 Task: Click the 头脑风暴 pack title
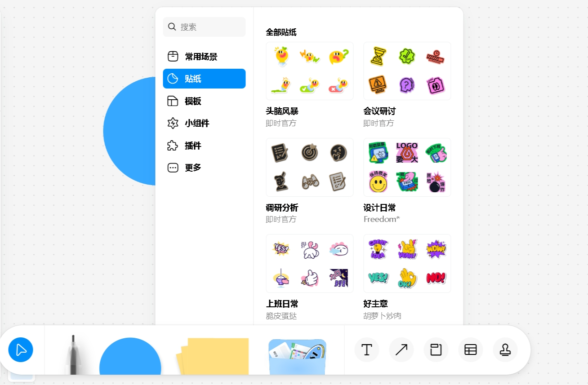[x=282, y=111]
